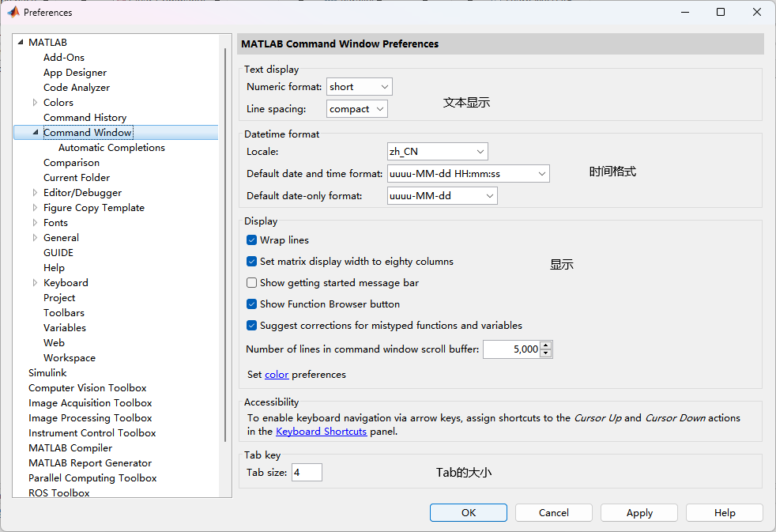Viewport: 776px width, 532px height.
Task: Open Comparison preferences
Action: pos(71,162)
